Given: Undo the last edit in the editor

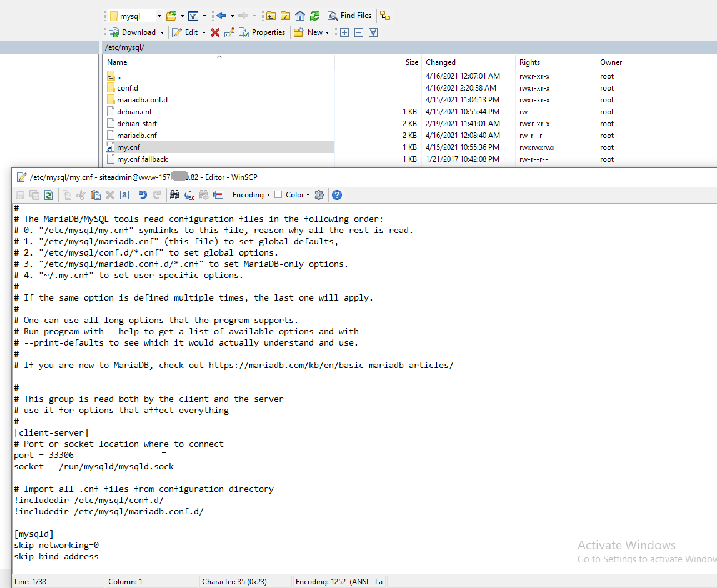Looking at the screenshot, I should pos(143,195).
